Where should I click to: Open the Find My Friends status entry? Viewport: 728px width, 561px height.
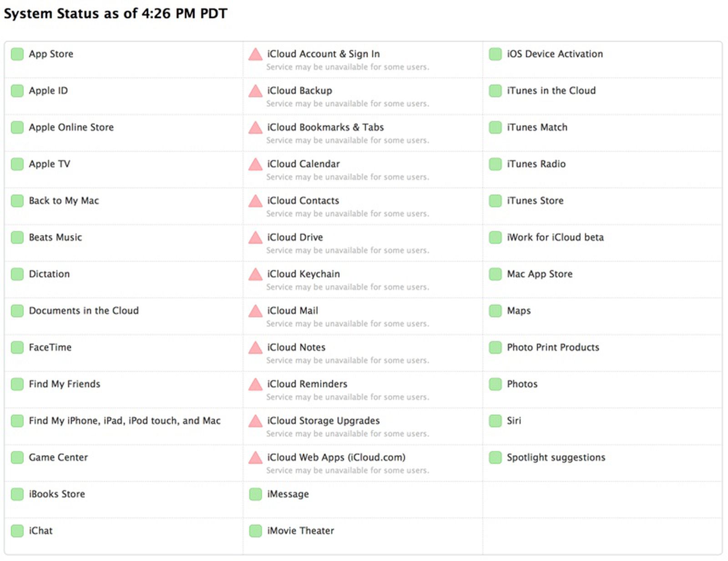[64, 384]
